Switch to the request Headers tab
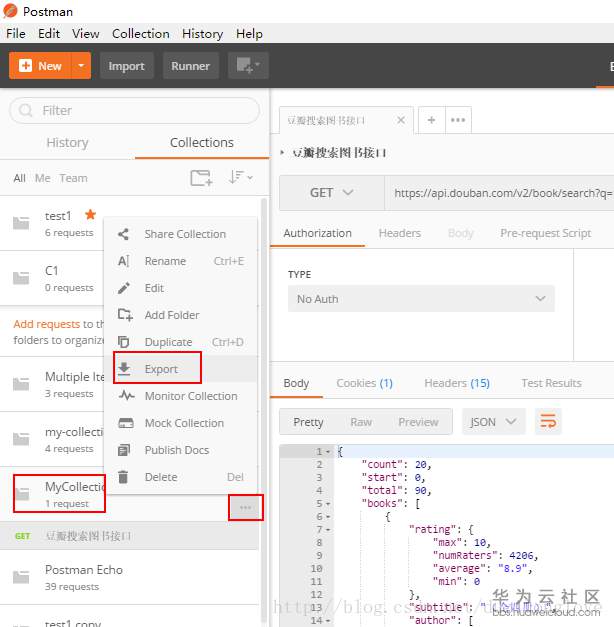Image resolution: width=614 pixels, height=627 pixels. (400, 233)
